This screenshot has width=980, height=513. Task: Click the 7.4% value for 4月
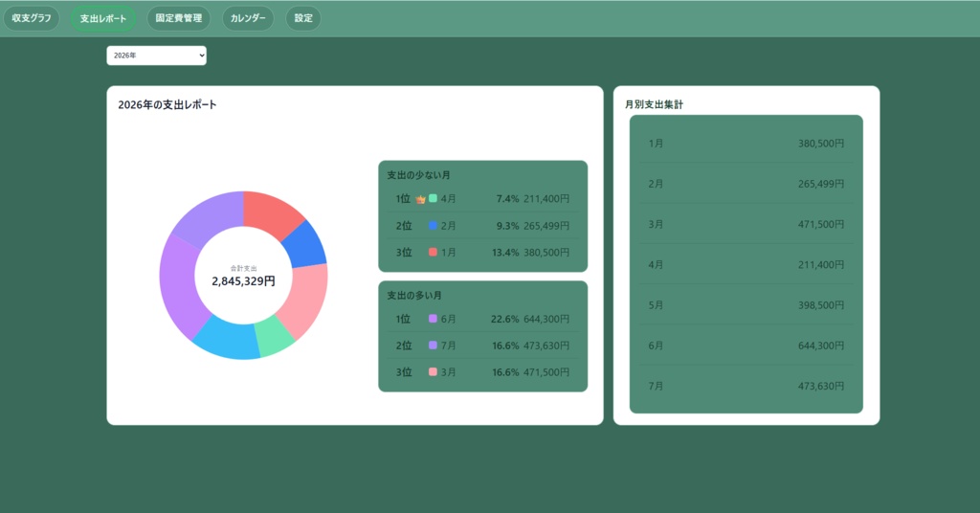pos(507,199)
